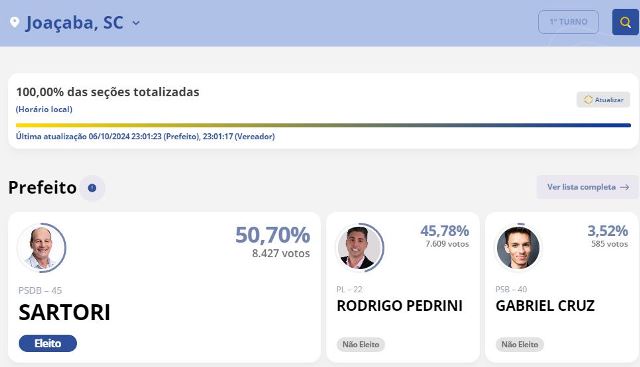This screenshot has width=640, height=367.
Task: Click Gabriel Cruz's candidate photo
Action: coord(518,247)
